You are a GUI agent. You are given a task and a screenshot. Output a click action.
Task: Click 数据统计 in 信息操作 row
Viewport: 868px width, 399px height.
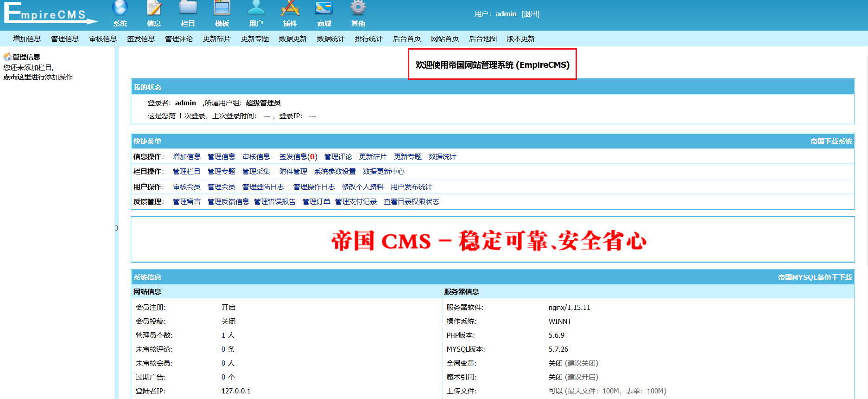coord(443,157)
